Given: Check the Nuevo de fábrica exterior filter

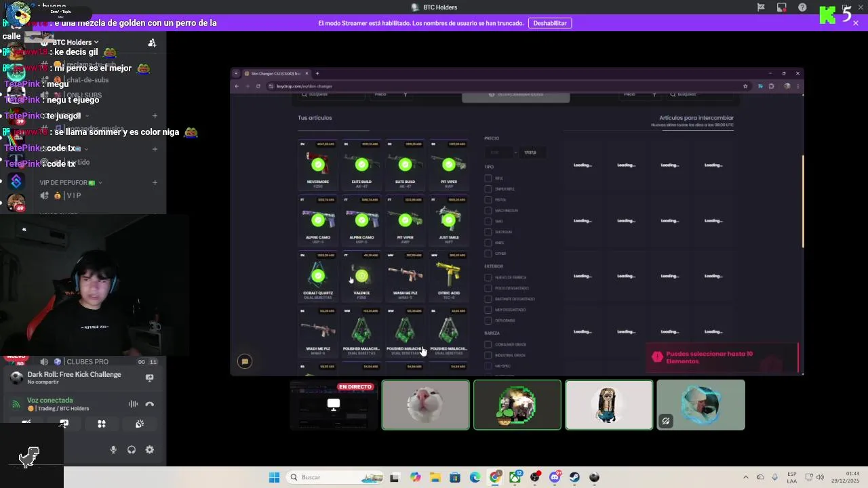Looking at the screenshot, I should coord(488,277).
